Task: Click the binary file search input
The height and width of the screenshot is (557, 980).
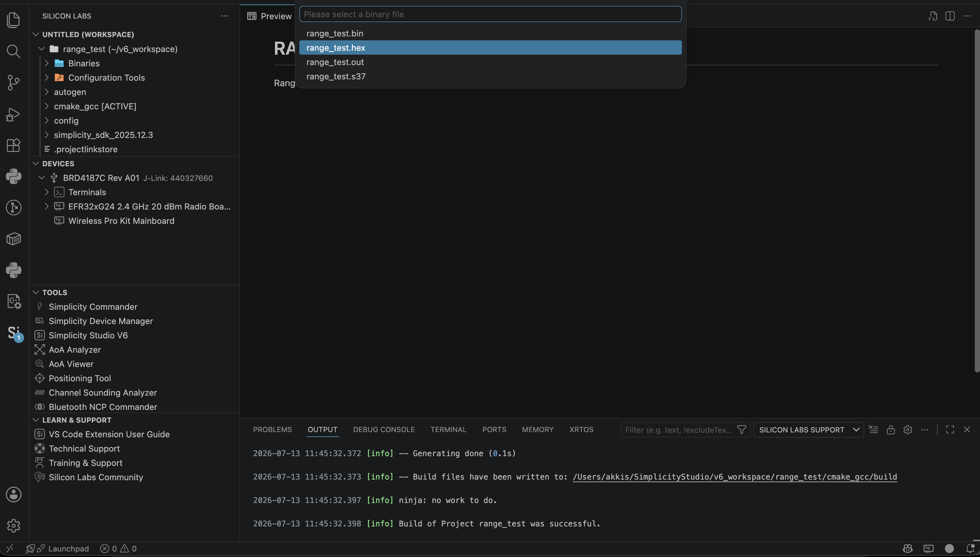Action: tap(490, 14)
